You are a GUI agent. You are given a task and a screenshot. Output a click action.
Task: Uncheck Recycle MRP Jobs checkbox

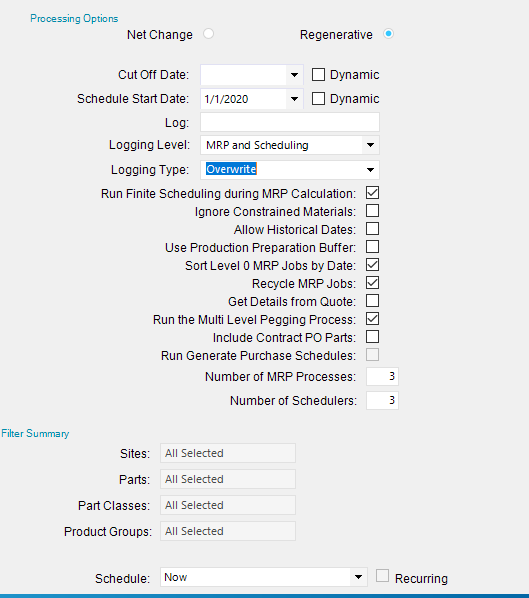pyautogui.click(x=372, y=283)
